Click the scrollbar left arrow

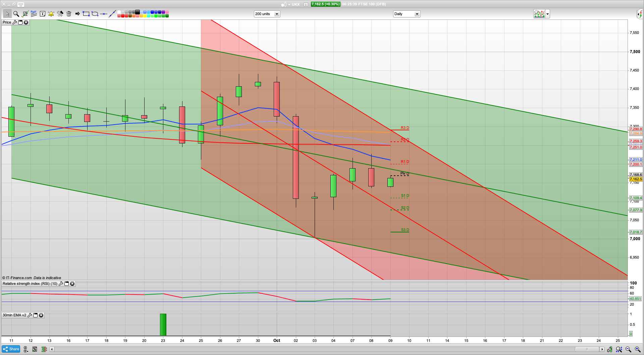click(x=52, y=349)
